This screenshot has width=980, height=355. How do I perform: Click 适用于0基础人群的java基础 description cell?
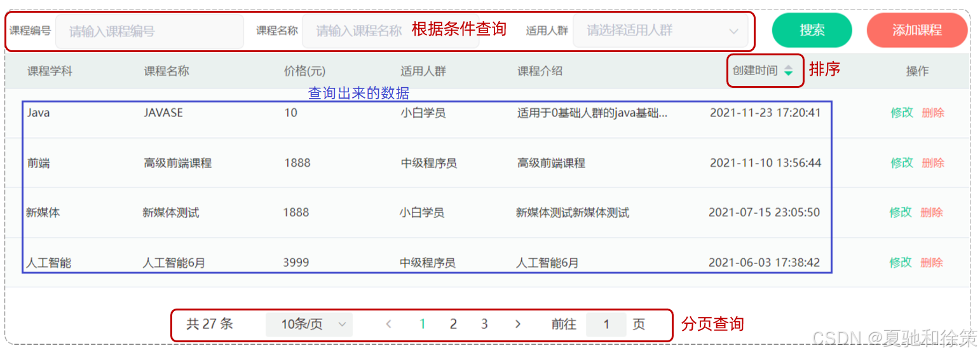[592, 113]
